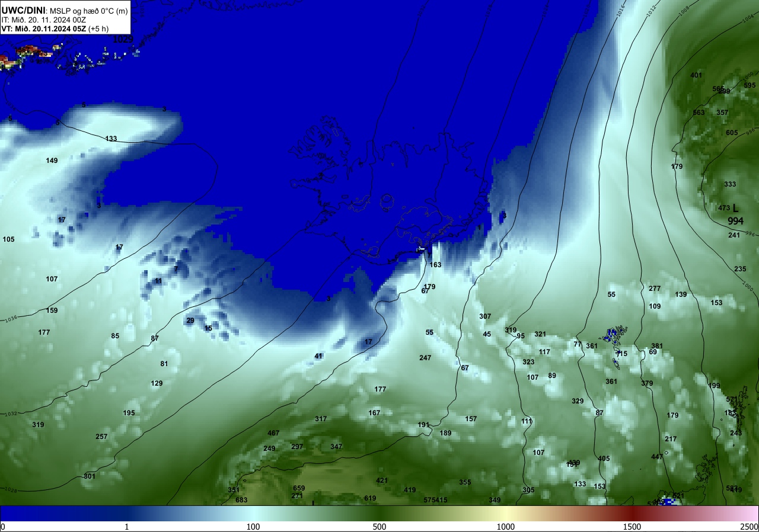Click the 605 height value
759x532 pixels.
732,133
